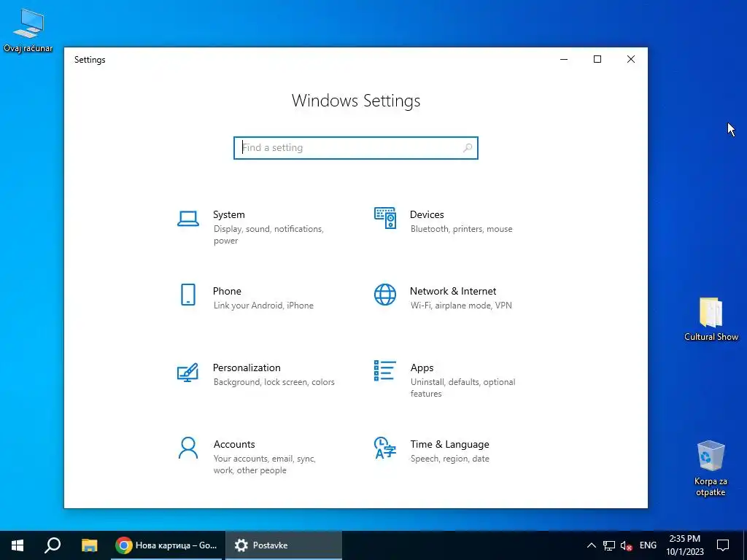The width and height of the screenshot is (747, 560).
Task: Open the network tray icon
Action: tap(609, 545)
